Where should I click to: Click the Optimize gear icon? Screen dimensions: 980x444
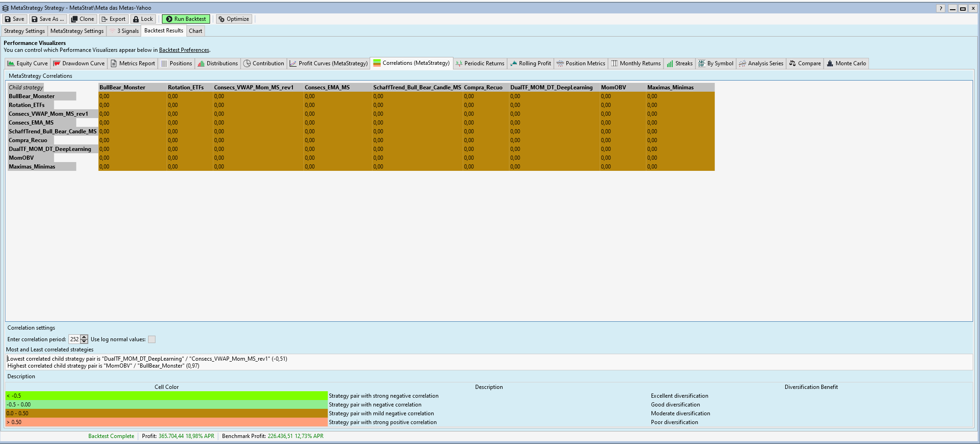222,19
